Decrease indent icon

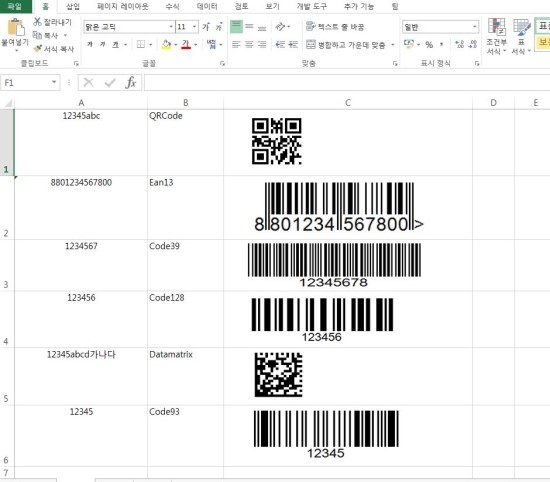280,45
